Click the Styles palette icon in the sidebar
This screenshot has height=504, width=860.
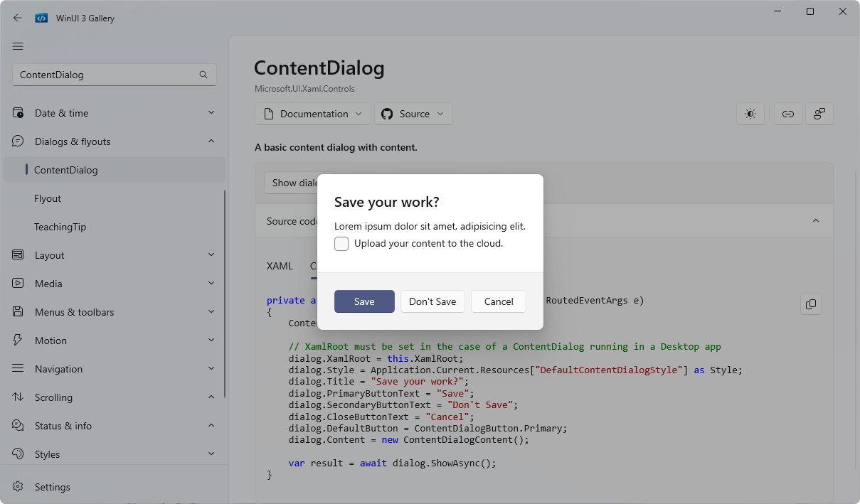click(18, 454)
